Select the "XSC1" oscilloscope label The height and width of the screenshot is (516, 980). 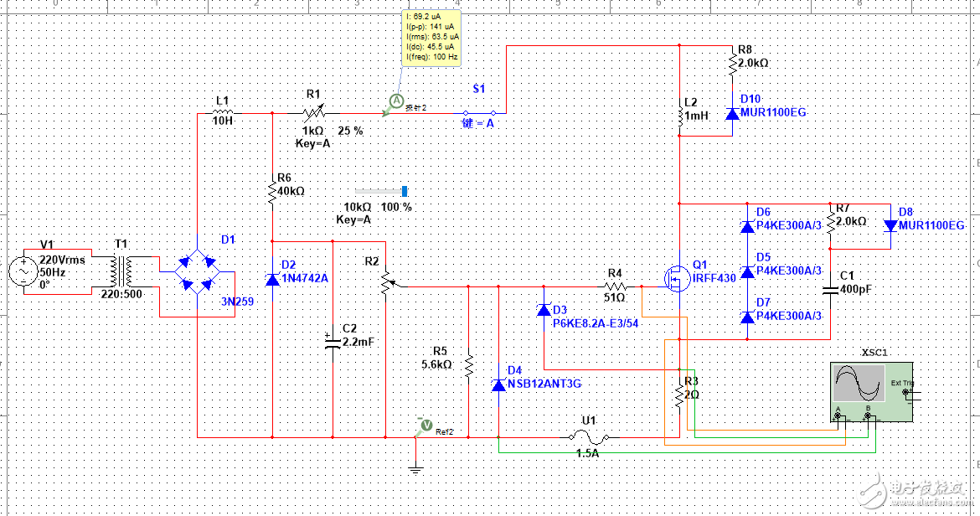pos(874,353)
